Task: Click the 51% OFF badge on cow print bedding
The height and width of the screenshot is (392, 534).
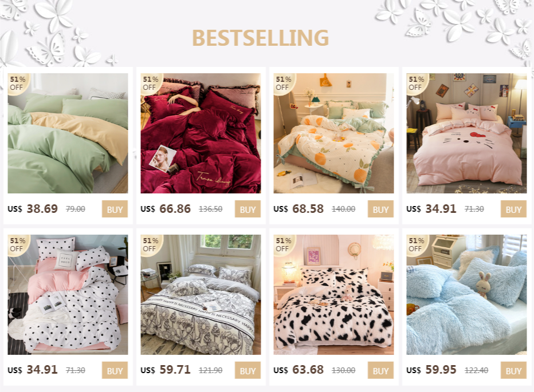Action: [x=284, y=244]
